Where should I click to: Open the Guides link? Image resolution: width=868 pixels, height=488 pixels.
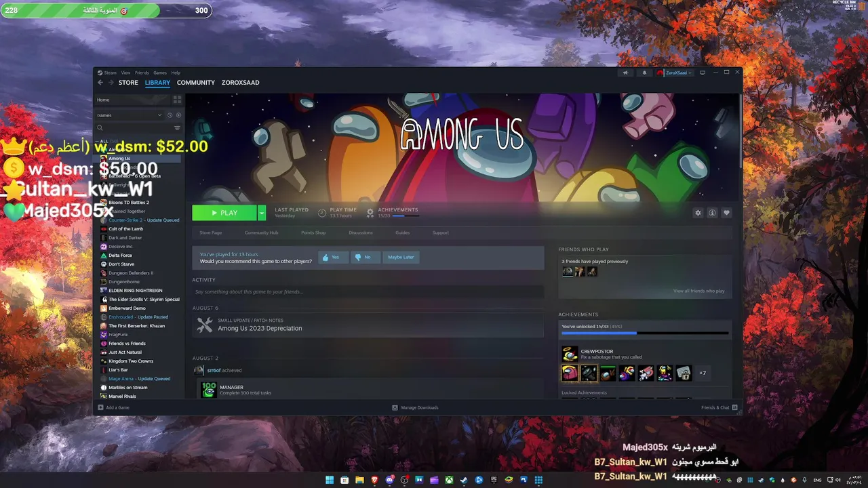coord(403,232)
